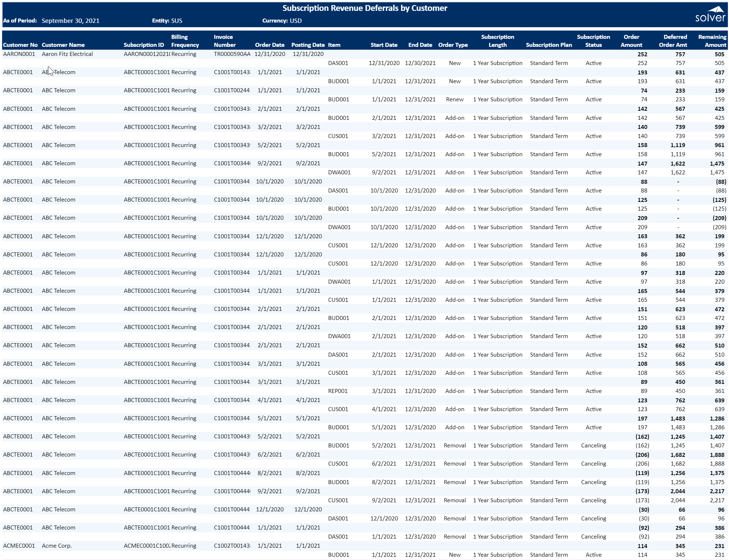Click the Order Type column header
The width and height of the screenshot is (729, 560).
pos(453,45)
